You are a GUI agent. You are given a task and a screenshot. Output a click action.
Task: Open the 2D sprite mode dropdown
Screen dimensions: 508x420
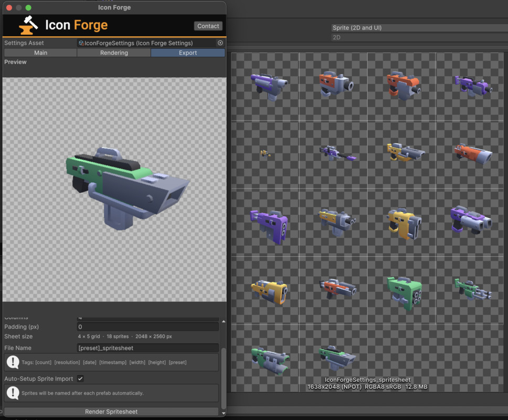point(419,37)
